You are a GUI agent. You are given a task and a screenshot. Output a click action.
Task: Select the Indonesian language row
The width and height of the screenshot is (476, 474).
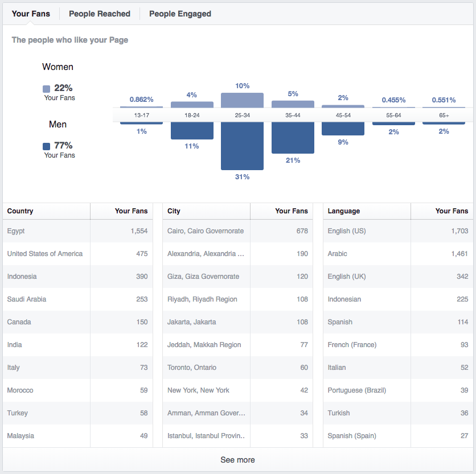tap(398, 299)
